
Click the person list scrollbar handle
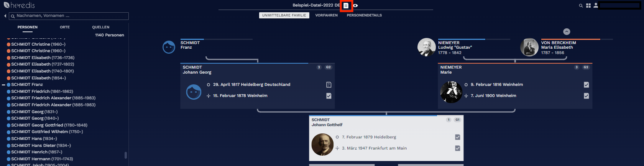126,155
